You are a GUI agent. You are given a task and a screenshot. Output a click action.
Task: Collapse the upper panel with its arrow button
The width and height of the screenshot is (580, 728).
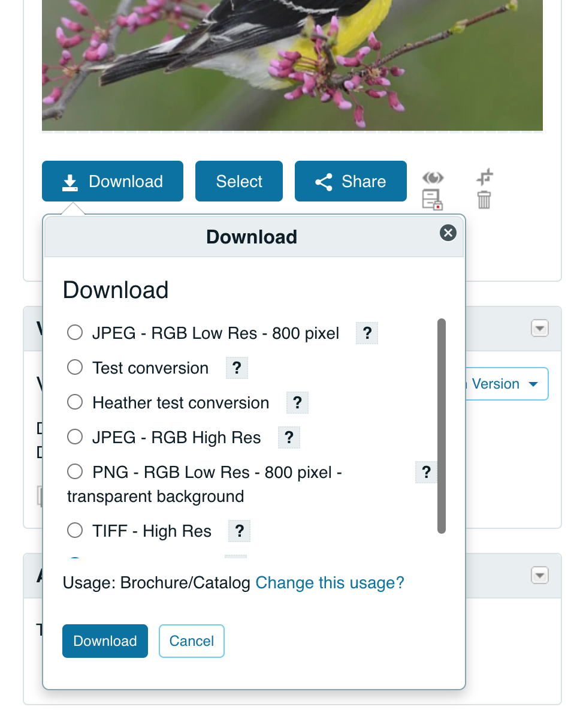point(539,328)
